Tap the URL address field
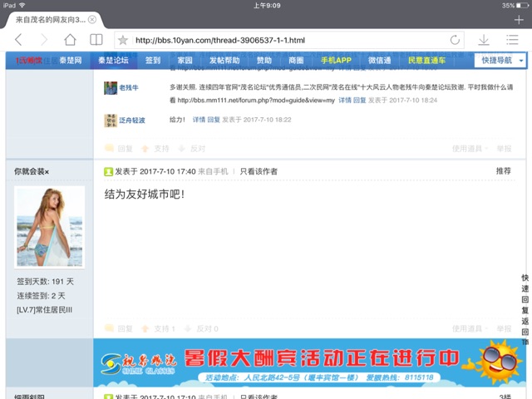This screenshot has height=399, width=532. point(289,41)
